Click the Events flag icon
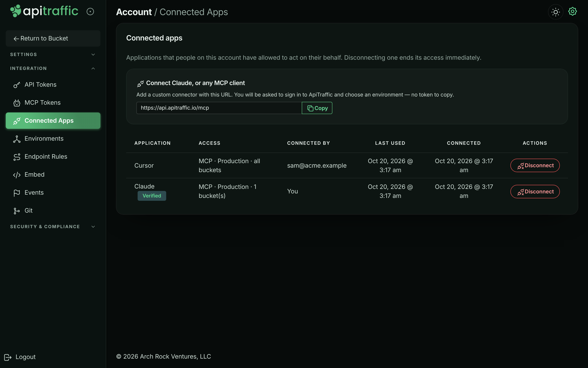The width and height of the screenshot is (588, 368). (17, 193)
